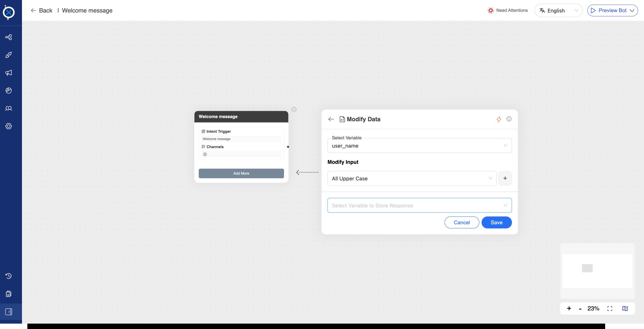Open the version history clock icon
This screenshot has width=644, height=329.
pyautogui.click(x=9, y=276)
